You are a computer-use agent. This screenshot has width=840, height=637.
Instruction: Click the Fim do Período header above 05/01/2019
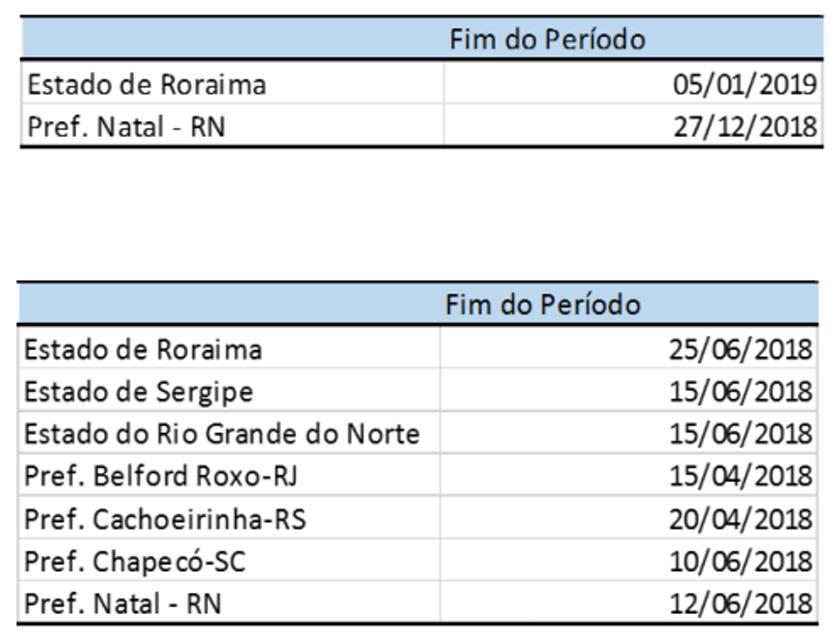547,39
